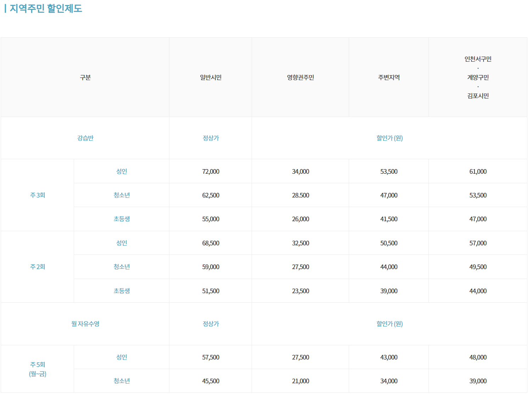Select the '주5회 (월~금)' row group label
Viewport: 532px width, 396px height.
[x=38, y=369]
